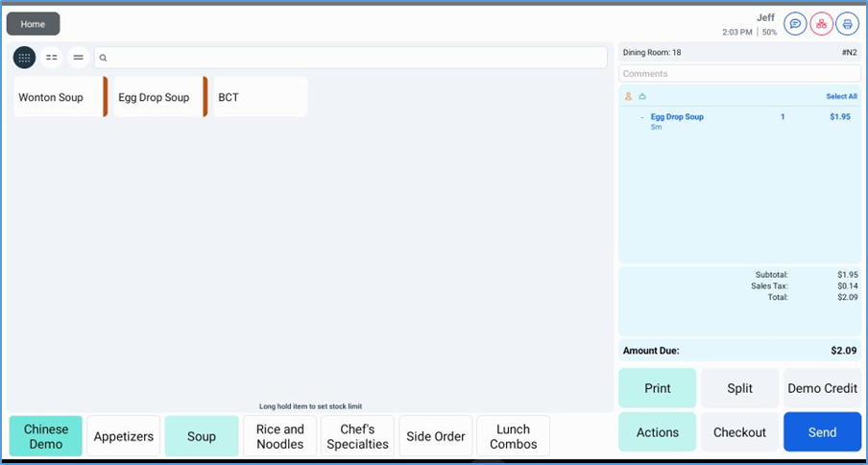Click the green serving dish icon

[642, 96]
